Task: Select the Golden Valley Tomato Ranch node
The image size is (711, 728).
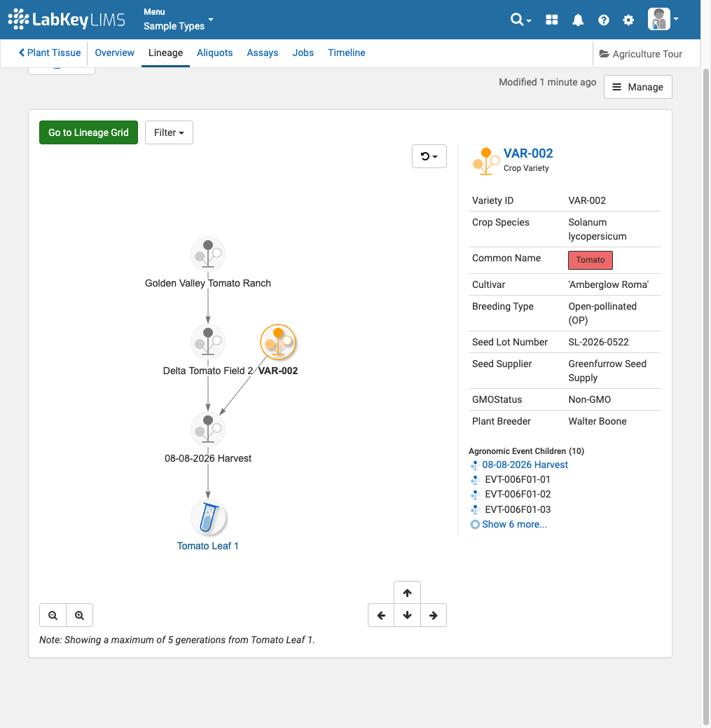Action: point(208,254)
